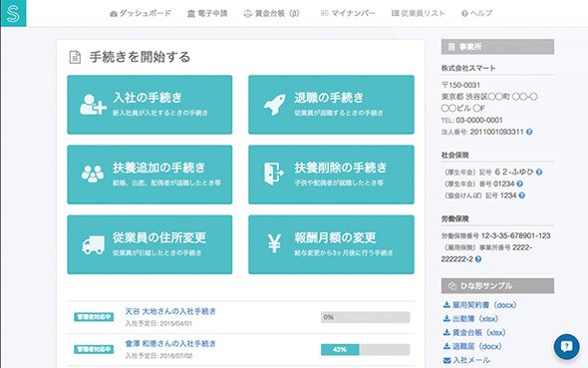This screenshot has height=368, width=588.
Task: Download 退職届 (docx) template
Action: [x=472, y=347]
